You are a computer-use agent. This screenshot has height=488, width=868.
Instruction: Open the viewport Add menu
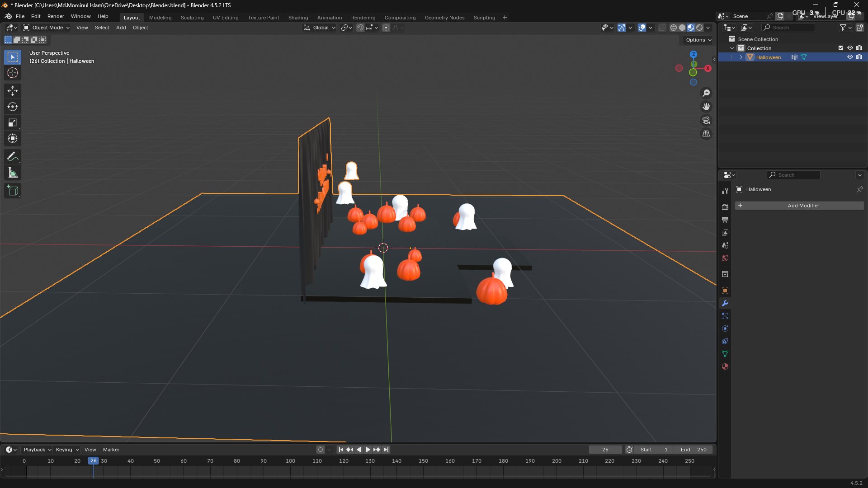[121, 28]
